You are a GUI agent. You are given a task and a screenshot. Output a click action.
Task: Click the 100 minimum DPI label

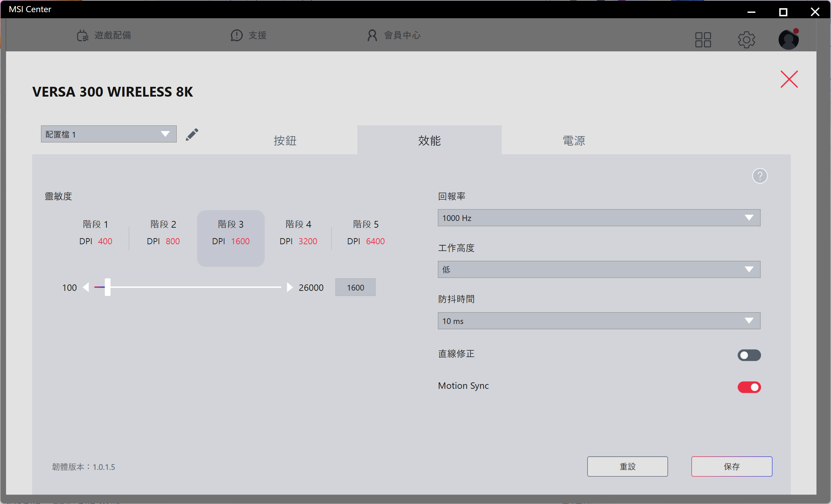tap(69, 287)
